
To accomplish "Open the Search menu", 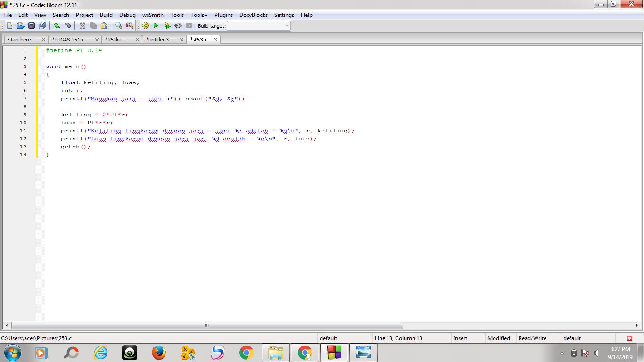I will [61, 15].
